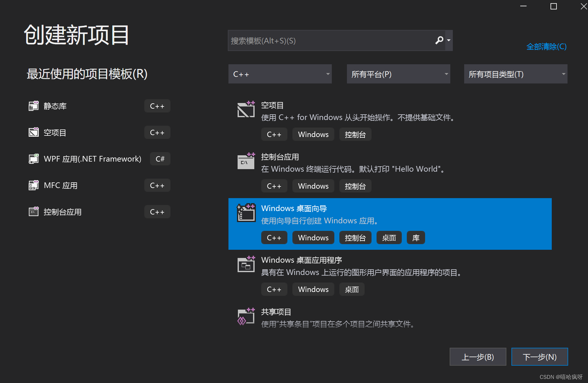The height and width of the screenshot is (383, 588).
Task: Click the 空项目 template icon in list
Action: (246, 109)
